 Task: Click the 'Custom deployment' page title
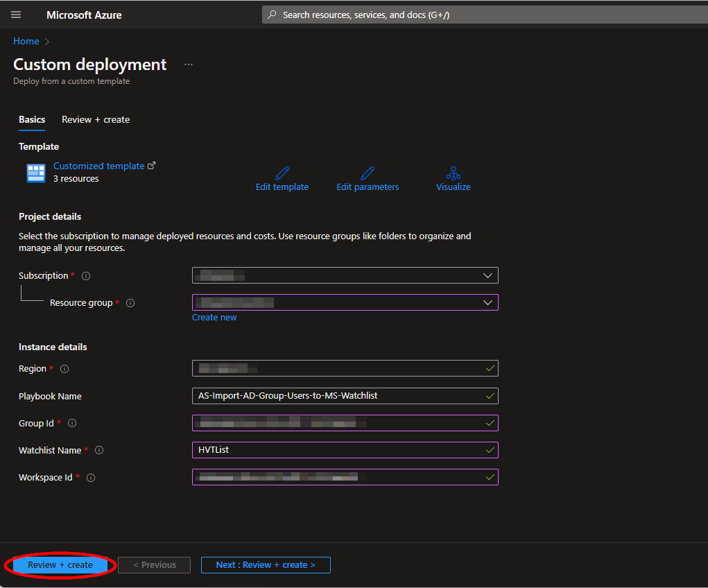(x=90, y=64)
